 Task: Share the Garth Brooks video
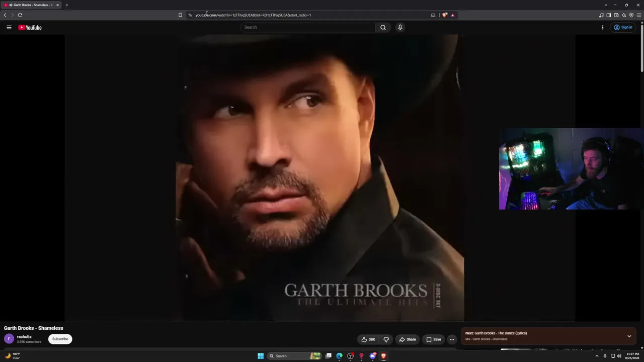(x=408, y=339)
